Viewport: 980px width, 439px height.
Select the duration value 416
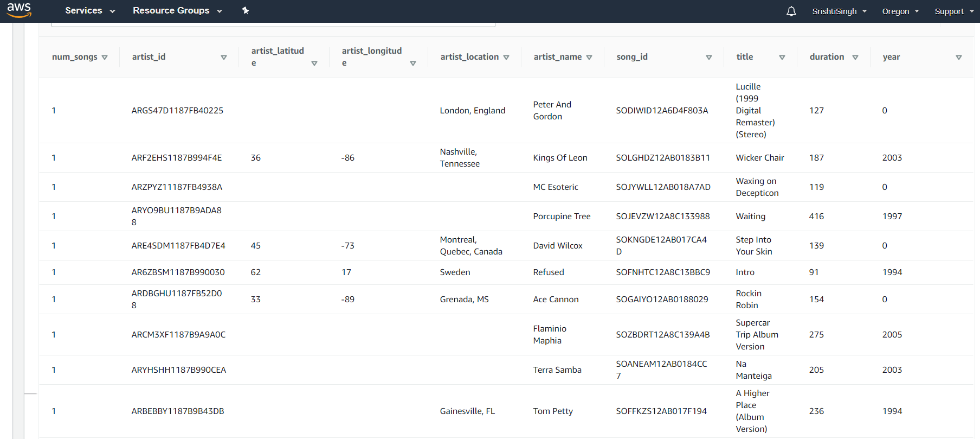(816, 217)
